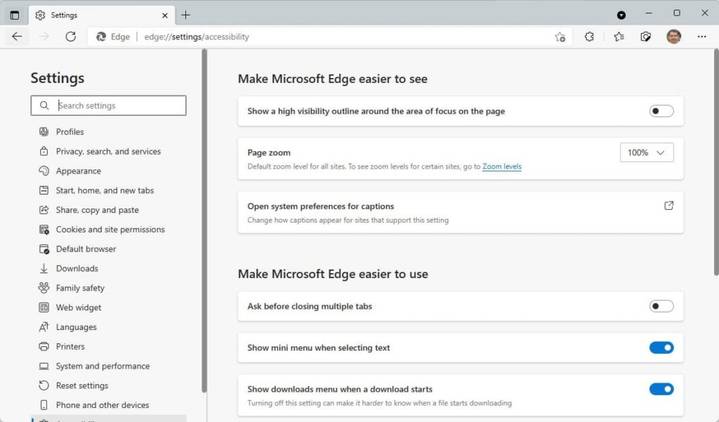Click the Edge logo in address bar

pyautogui.click(x=101, y=37)
